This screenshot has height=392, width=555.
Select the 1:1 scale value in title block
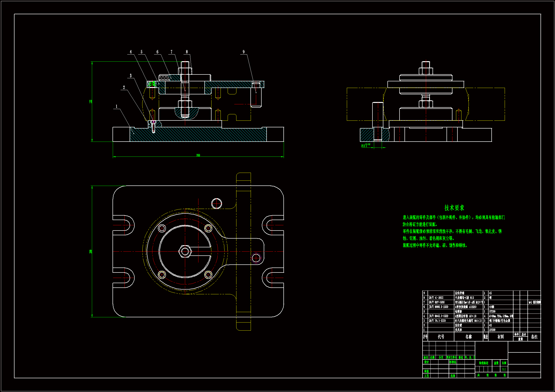[x=504, y=369]
